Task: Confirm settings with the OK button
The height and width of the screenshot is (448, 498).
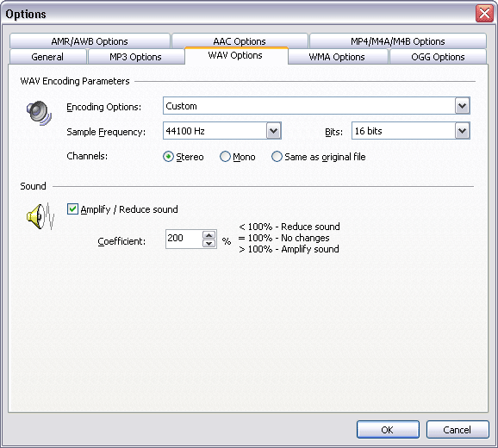Action: click(x=388, y=430)
